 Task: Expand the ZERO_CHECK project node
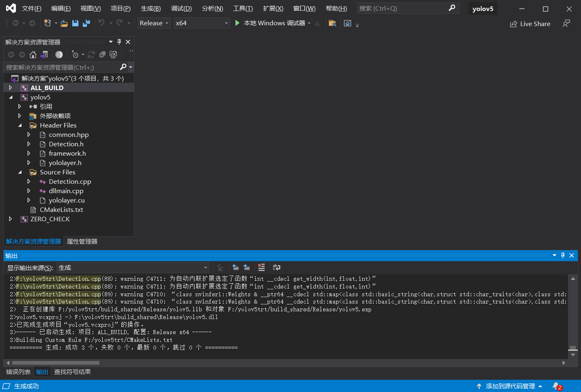(x=11, y=219)
